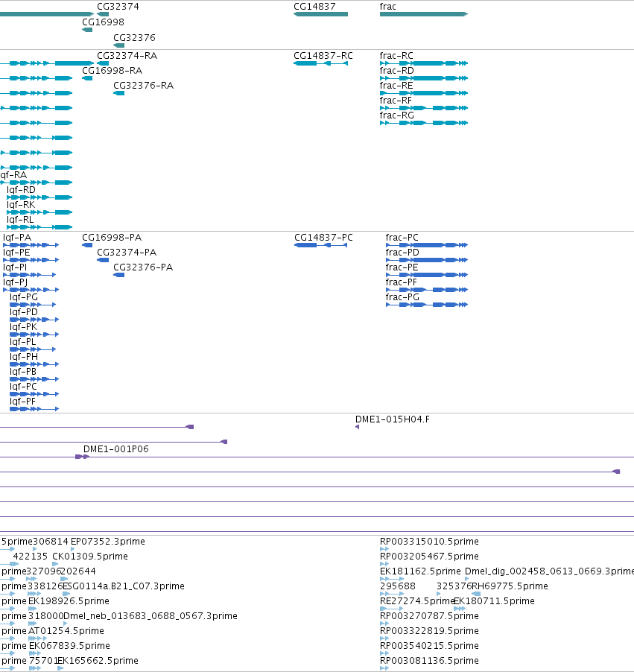The height and width of the screenshot is (672, 634).
Task: Select EST label CK01309.5prime
Action: (x=90, y=557)
